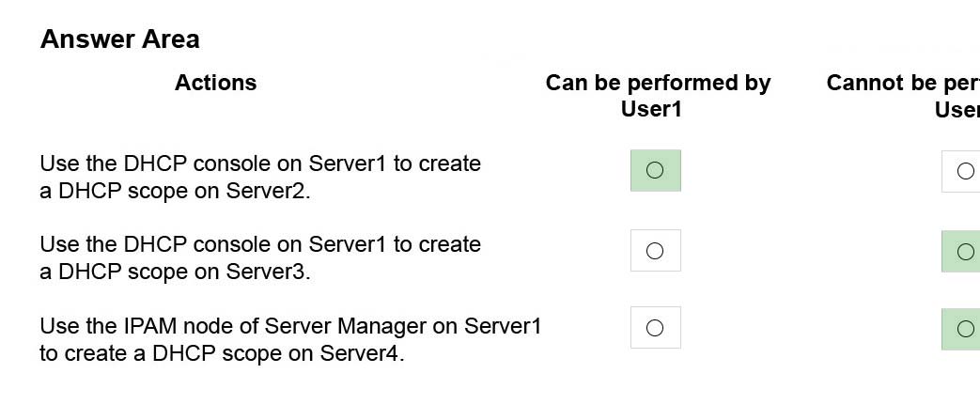980x420 pixels.
Task: Click the 'Can be performed by' header text
Action: (658, 83)
